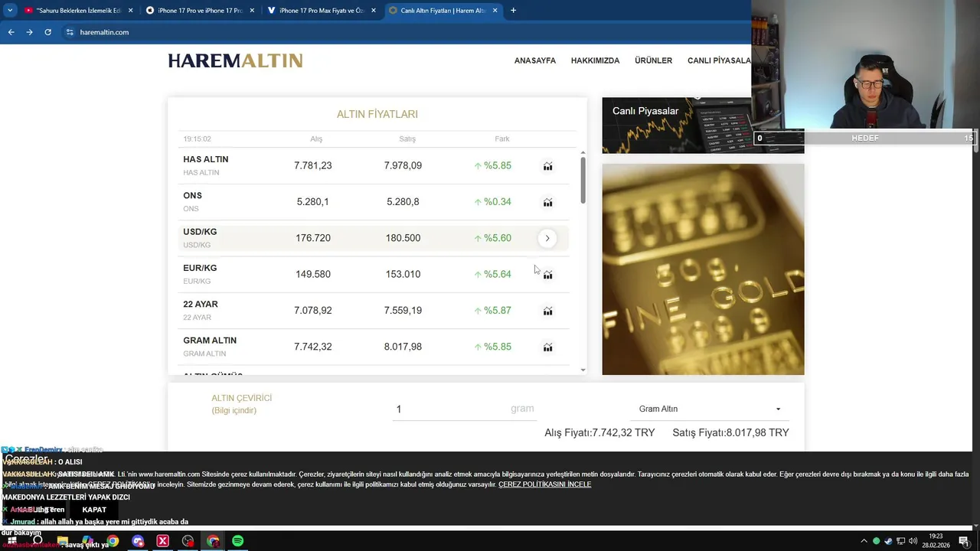Click the browser forward arrow
This screenshot has height=551, width=980.
coord(29,32)
